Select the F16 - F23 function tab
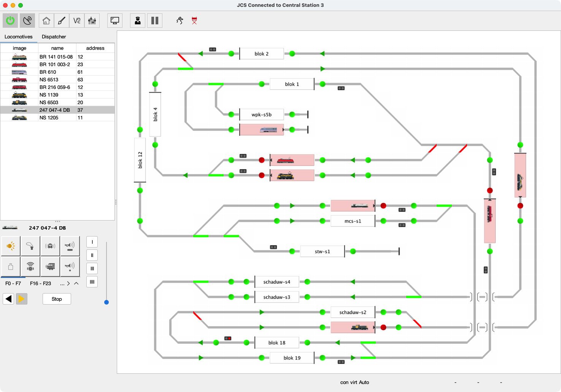The height and width of the screenshot is (392, 561). pos(40,283)
